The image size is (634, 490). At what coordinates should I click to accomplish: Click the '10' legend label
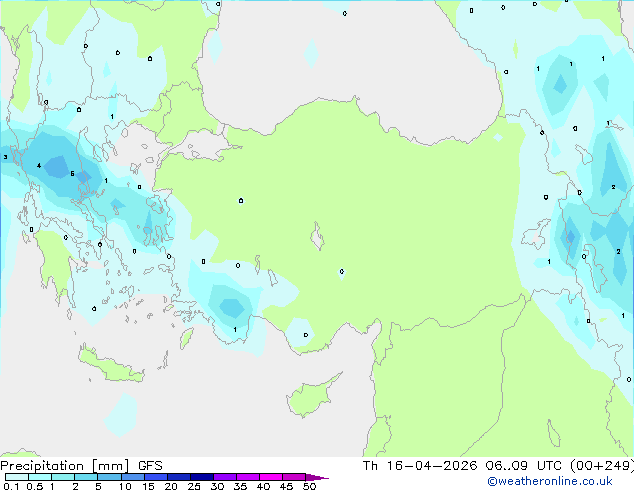tap(125, 486)
